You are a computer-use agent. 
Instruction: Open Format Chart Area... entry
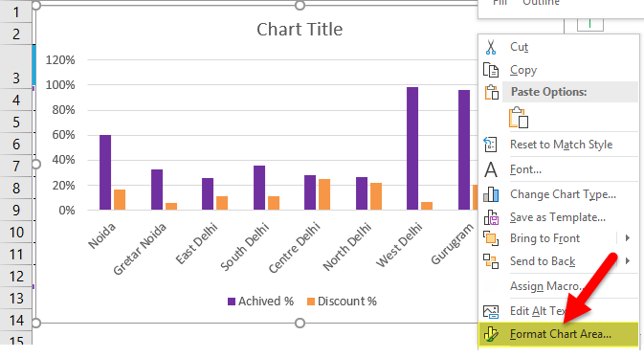(x=560, y=334)
